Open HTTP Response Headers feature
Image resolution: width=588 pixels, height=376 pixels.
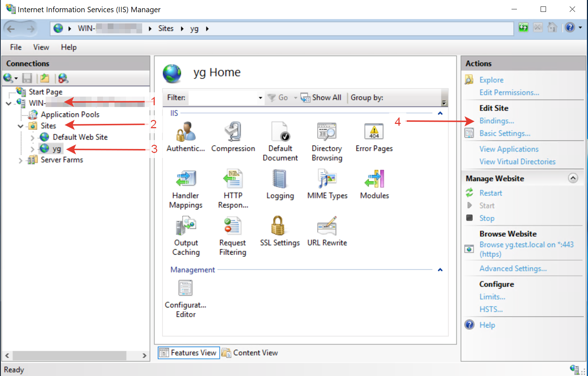coord(233,189)
